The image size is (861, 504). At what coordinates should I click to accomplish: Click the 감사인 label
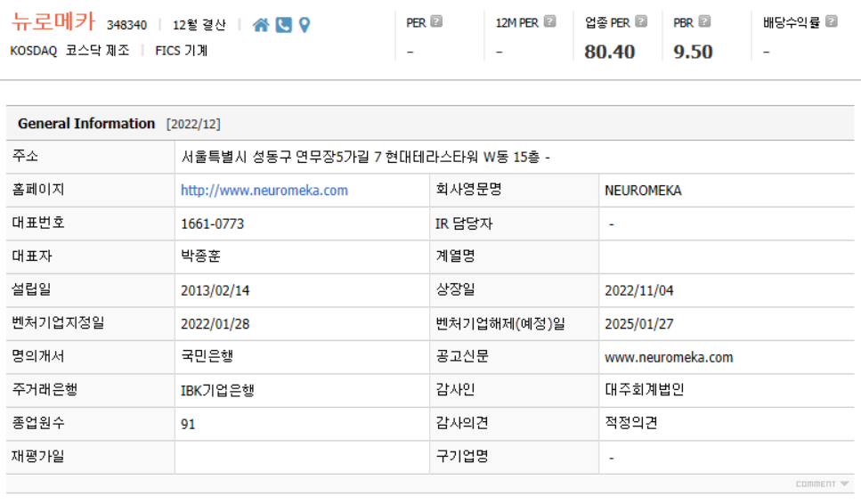coord(455,390)
